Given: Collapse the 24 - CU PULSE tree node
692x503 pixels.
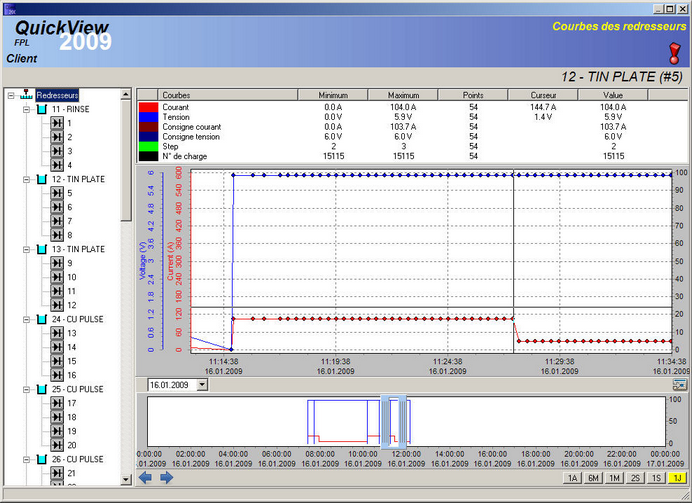Looking at the screenshot, I should 26,319.
